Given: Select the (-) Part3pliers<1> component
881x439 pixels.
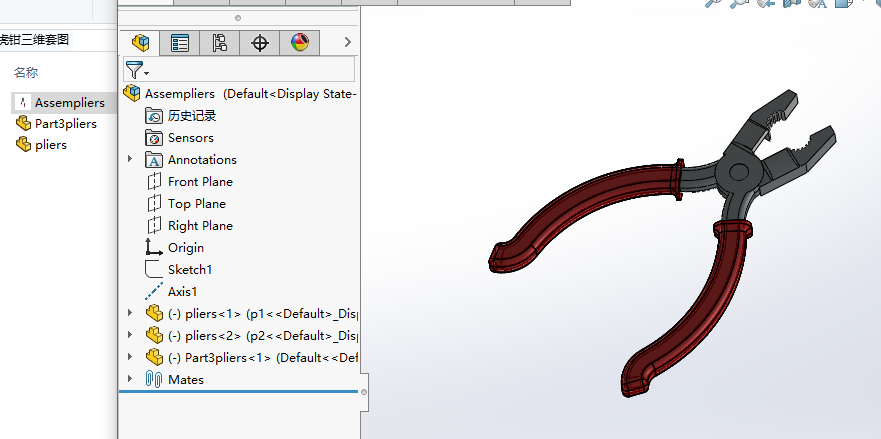Looking at the screenshot, I should click(263, 357).
